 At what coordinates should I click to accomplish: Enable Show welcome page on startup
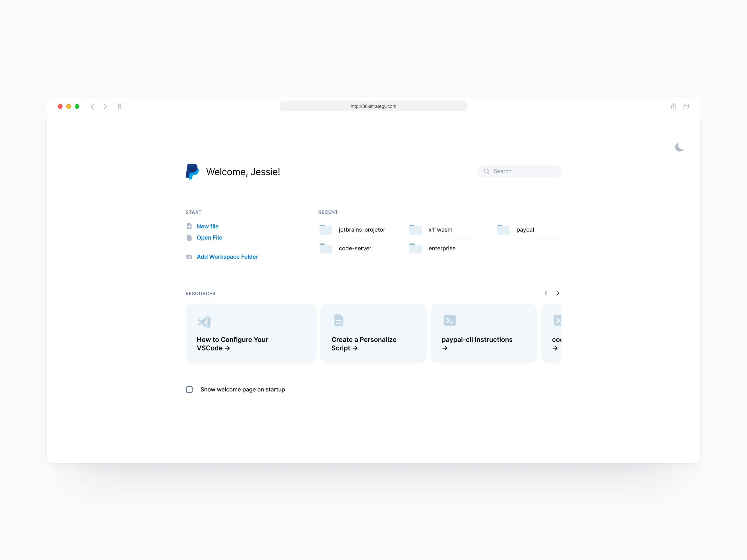tap(189, 389)
